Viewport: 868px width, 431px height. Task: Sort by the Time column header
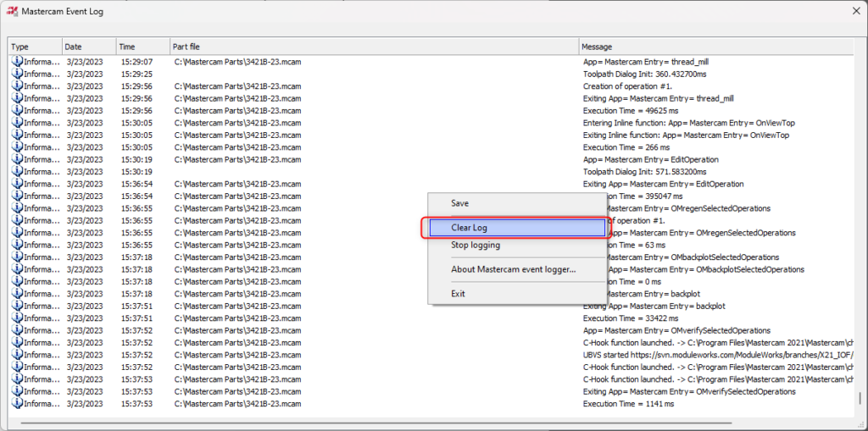(x=142, y=47)
